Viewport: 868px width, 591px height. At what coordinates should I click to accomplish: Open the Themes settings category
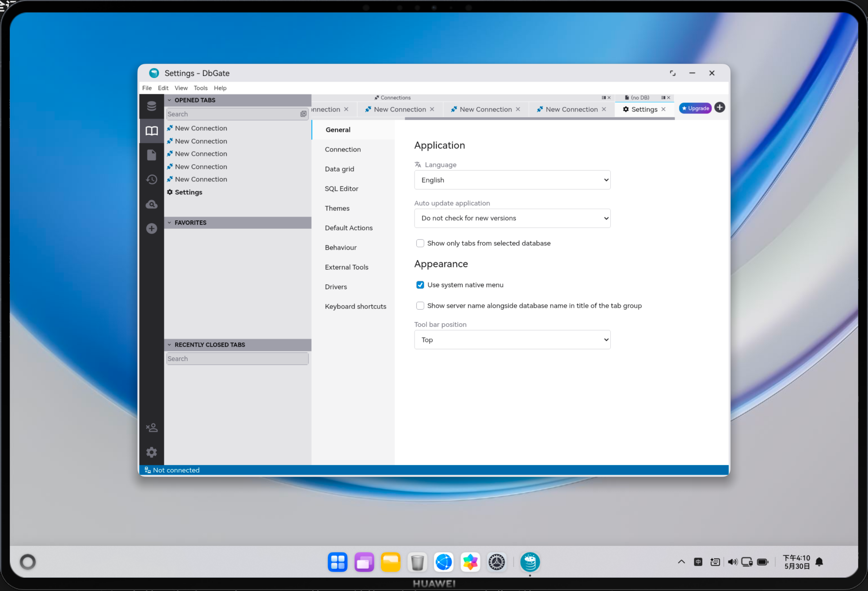coord(353,208)
